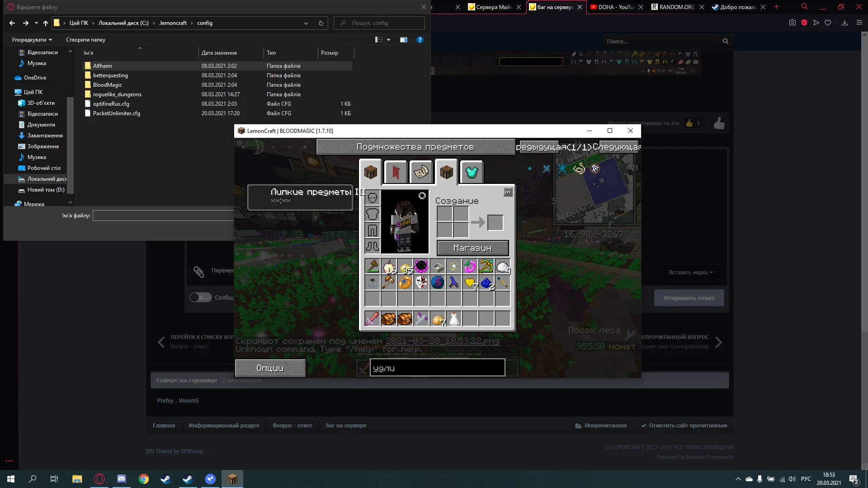This screenshot has width=868, height=488.
Task: Click the helmet armor slot
Action: pyautogui.click(x=372, y=198)
